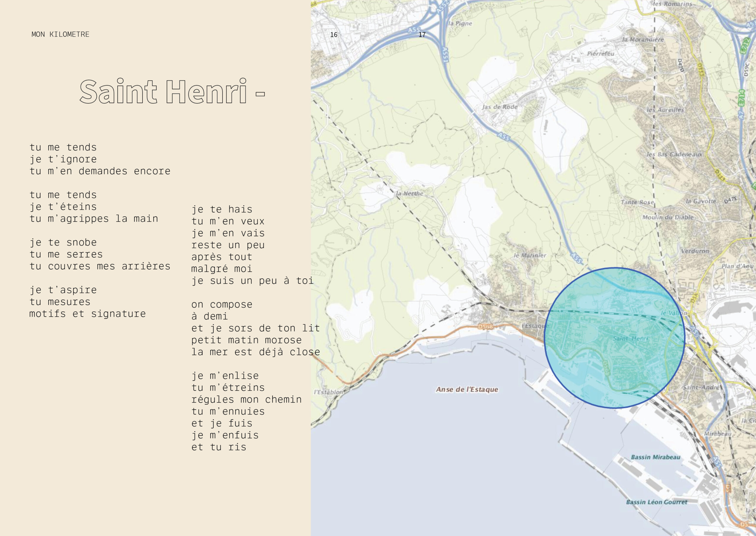Click "et je sors de ton lit"
This screenshot has height=536, width=756.
click(255, 328)
